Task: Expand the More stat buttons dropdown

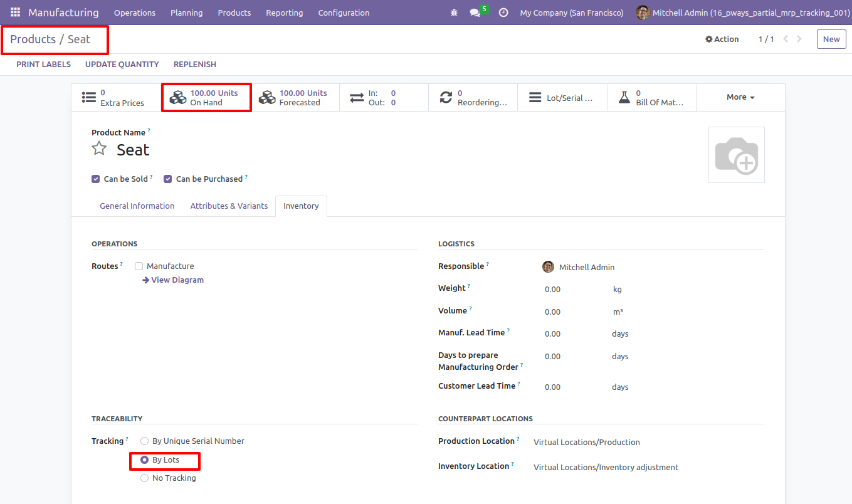Action: 740,97
